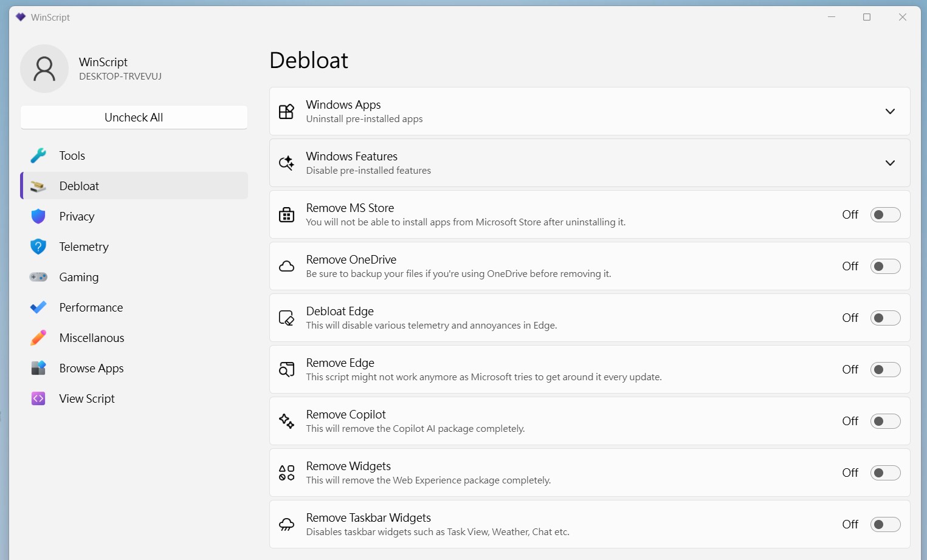Switch on Remove Taskbar Widgets
Viewport: 927px width, 560px height.
click(x=885, y=524)
